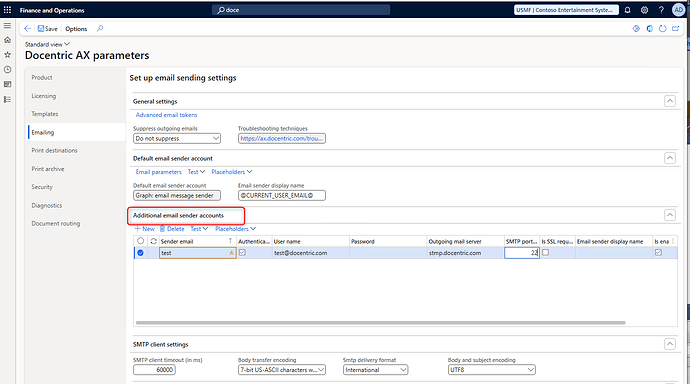This screenshot has width=690, height=384.
Task: Expand Test menu above the accounts grid
Action: point(199,229)
